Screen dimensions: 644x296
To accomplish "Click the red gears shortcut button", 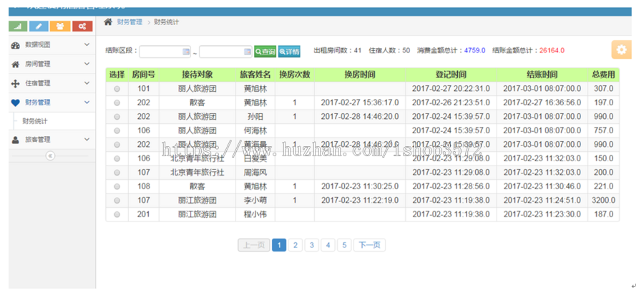I will pyautogui.click(x=82, y=27).
